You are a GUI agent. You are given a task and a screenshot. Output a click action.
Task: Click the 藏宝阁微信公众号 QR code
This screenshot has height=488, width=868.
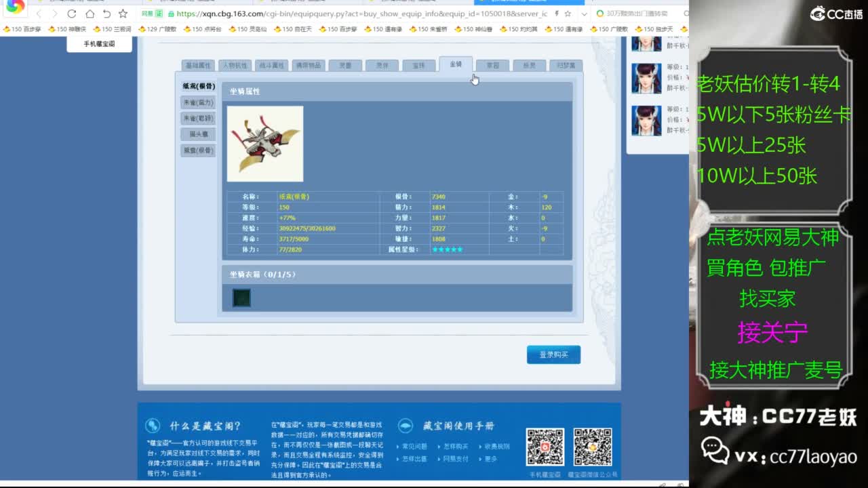click(593, 447)
